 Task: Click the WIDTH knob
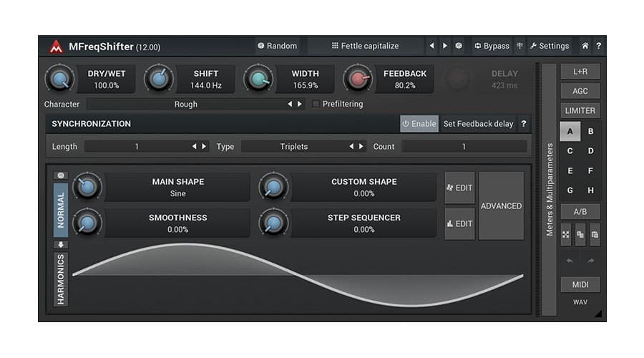(x=259, y=79)
